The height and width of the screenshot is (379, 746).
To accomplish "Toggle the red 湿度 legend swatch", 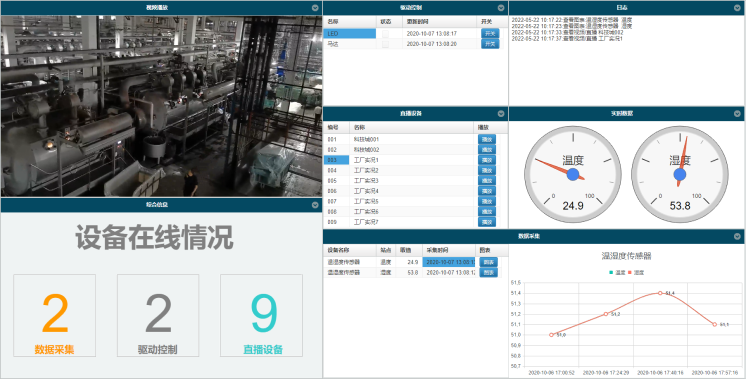I will pyautogui.click(x=630, y=272).
